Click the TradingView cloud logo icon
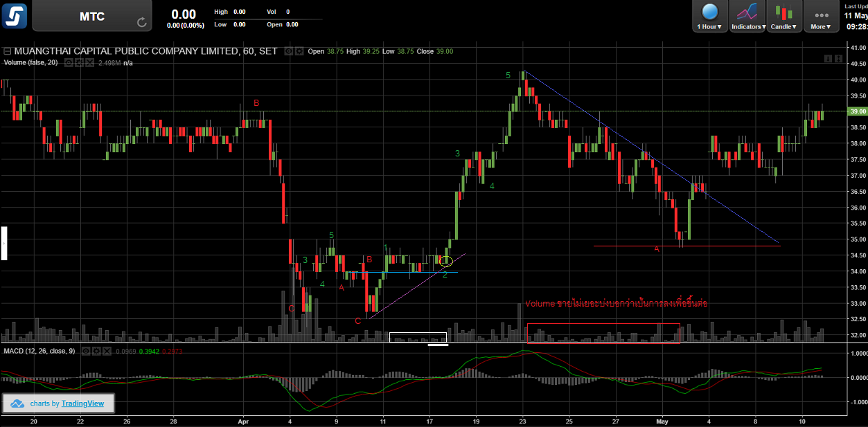Image resolution: width=868 pixels, height=427 pixels. click(x=17, y=403)
